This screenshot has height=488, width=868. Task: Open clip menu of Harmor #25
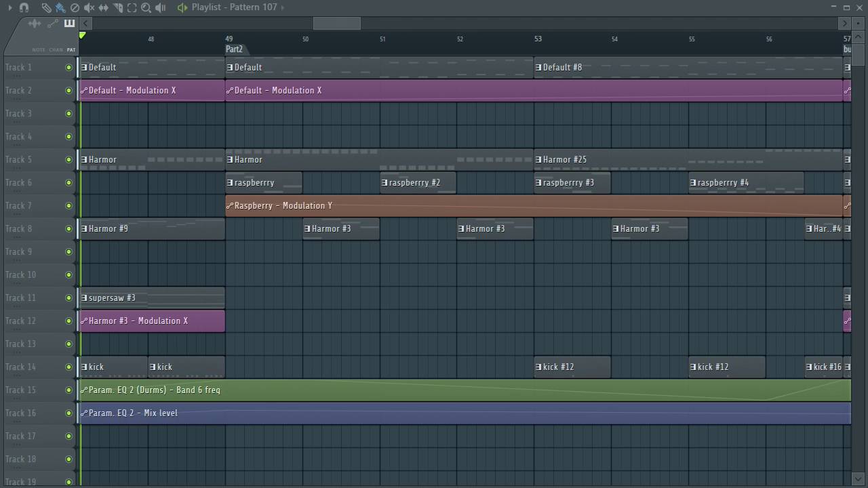538,159
